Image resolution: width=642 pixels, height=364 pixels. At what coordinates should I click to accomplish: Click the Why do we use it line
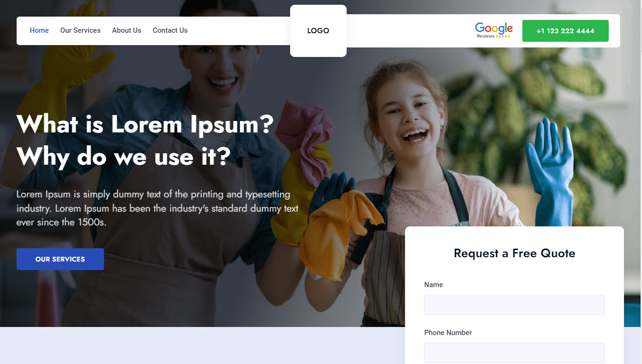[123, 156]
